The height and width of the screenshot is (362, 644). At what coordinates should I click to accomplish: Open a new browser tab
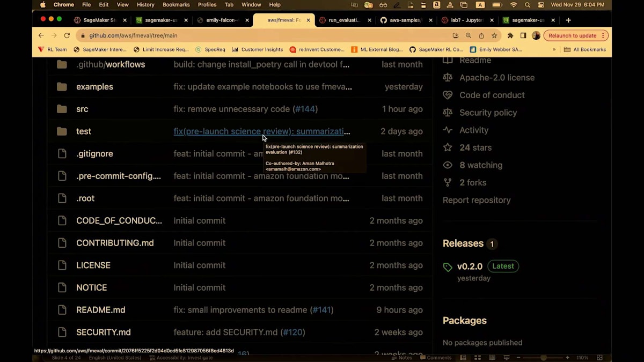(568, 20)
